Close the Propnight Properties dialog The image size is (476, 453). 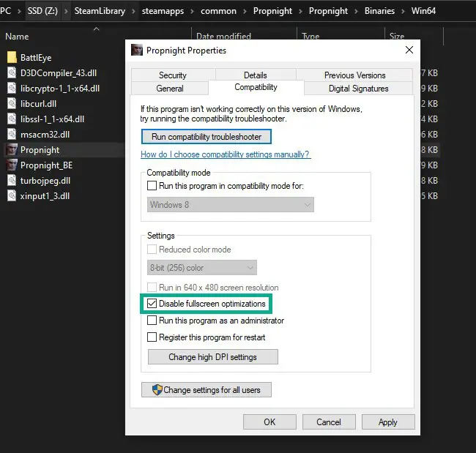[x=409, y=50]
